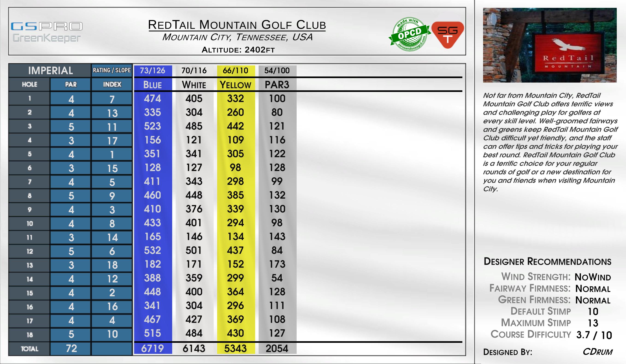
Task: Click the 73/126 blue rating value
Action: point(153,71)
